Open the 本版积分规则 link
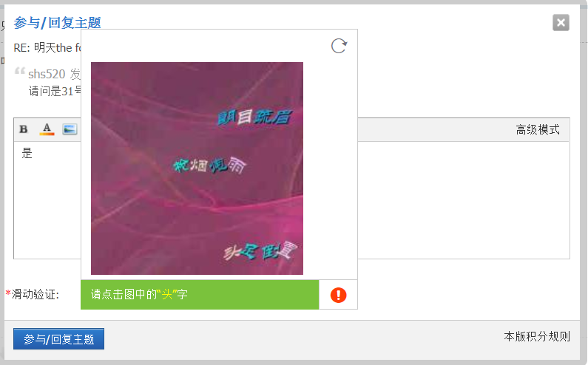 537,336
